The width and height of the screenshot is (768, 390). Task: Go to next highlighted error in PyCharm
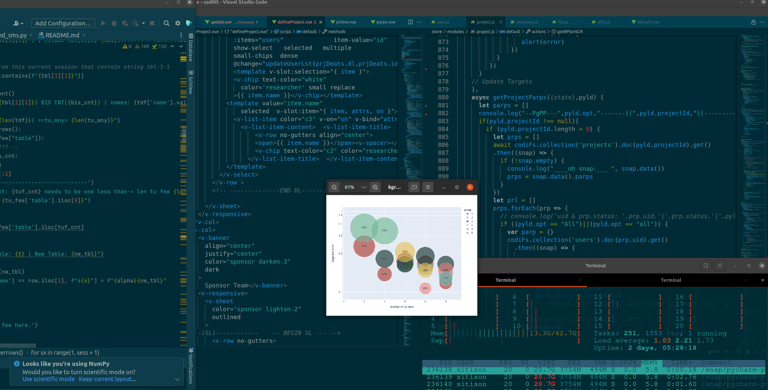181,46
